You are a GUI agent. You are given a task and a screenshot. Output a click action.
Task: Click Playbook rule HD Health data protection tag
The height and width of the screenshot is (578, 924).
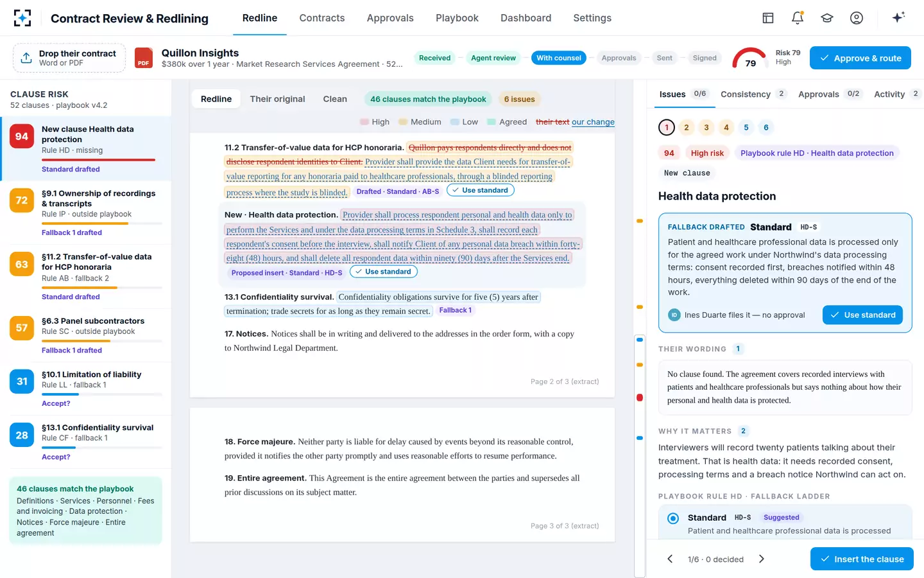[x=817, y=153]
